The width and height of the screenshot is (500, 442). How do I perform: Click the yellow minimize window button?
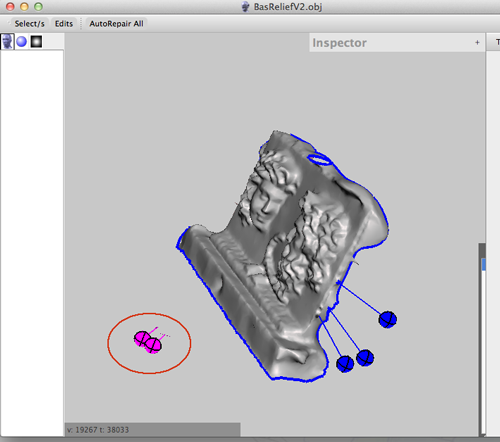click(x=24, y=6)
